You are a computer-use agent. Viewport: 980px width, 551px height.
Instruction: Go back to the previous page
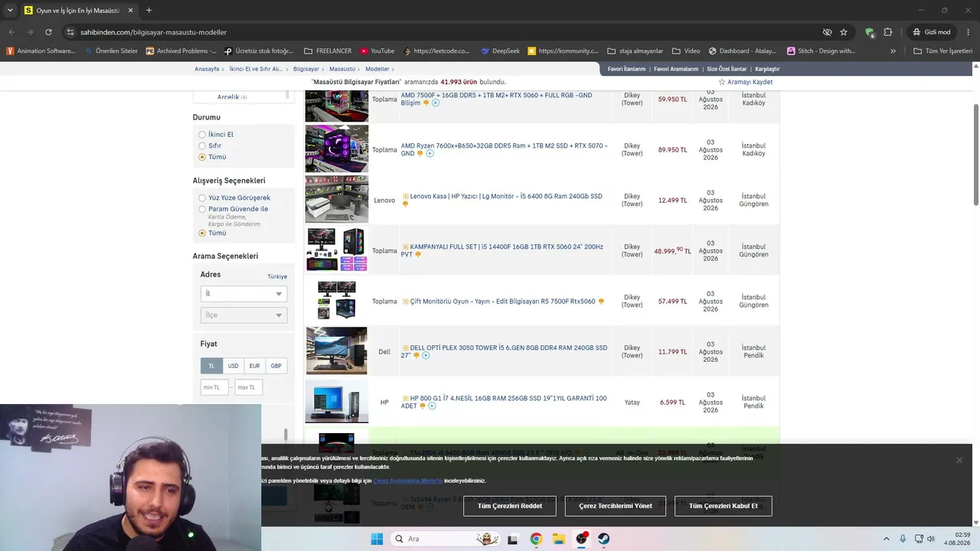coord(11,32)
